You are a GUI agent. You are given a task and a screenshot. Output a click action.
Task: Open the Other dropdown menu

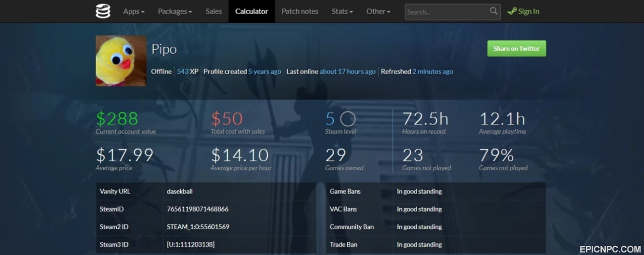coord(378,11)
